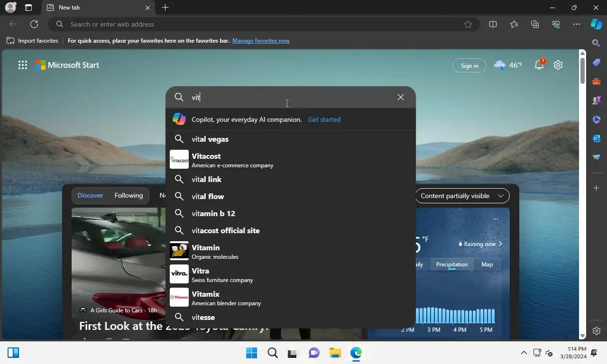Open page settings gear on Microsoft Start
The image size is (607, 364).
tap(558, 65)
